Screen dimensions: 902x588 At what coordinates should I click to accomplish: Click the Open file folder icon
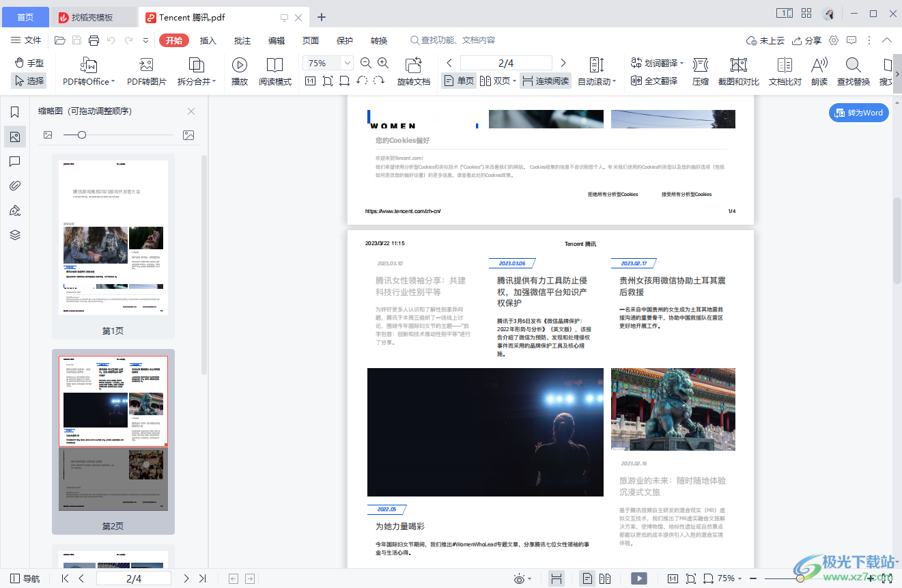point(60,40)
